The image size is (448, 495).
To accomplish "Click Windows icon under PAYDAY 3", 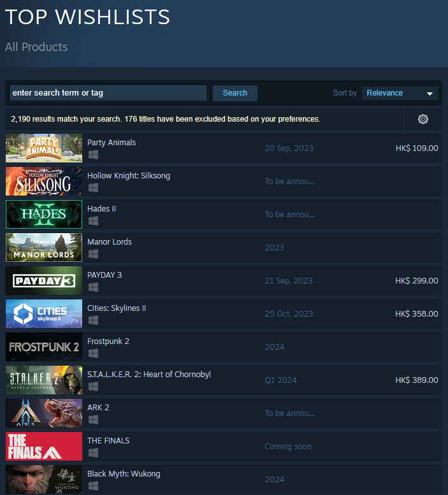I will point(93,287).
